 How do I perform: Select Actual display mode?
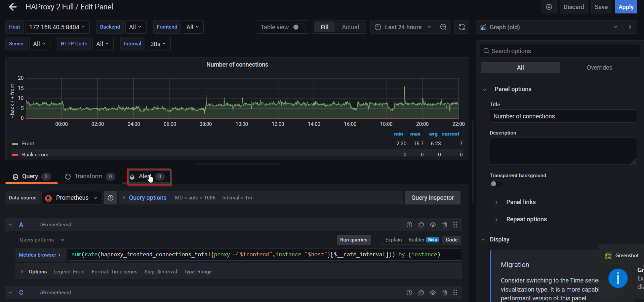coord(350,27)
